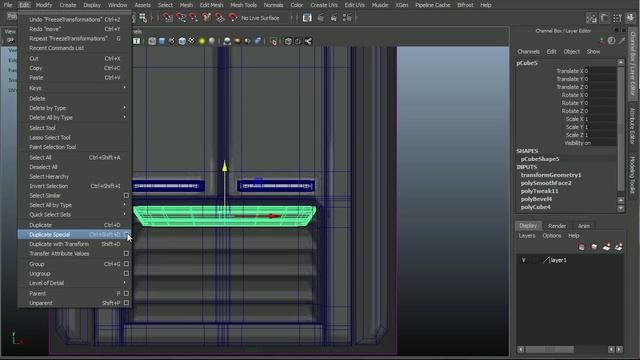Screen dimensions: 640x360
Task: Open the Create UVs menu
Action: tap(324, 5)
